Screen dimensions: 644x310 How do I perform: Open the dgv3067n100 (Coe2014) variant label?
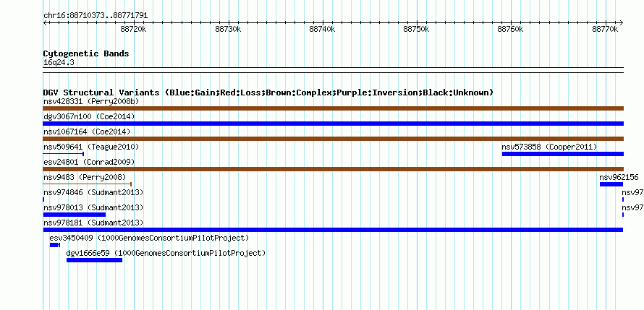click(x=89, y=116)
